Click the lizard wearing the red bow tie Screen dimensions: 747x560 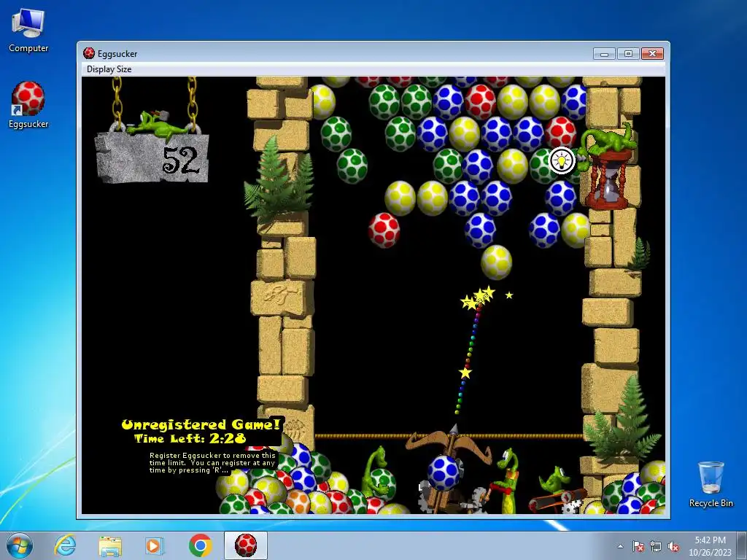[x=505, y=480]
